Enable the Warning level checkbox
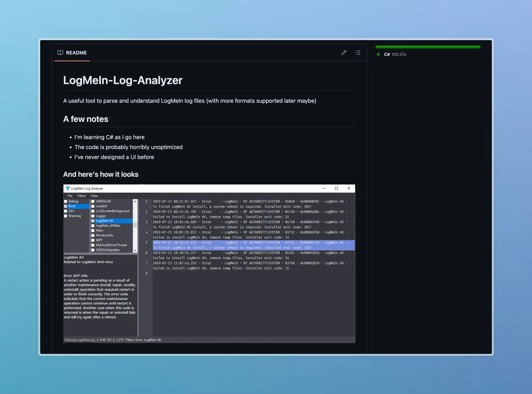The image size is (532, 394). [x=66, y=216]
